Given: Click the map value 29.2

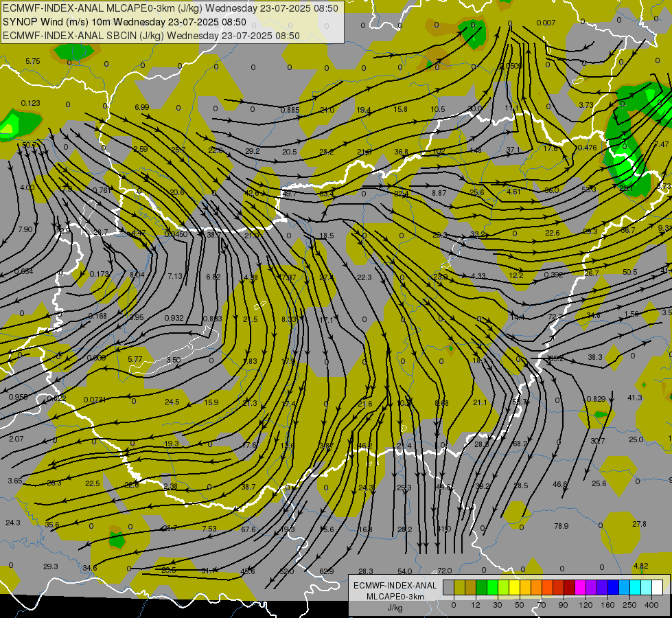Looking at the screenshot, I should [253, 151].
